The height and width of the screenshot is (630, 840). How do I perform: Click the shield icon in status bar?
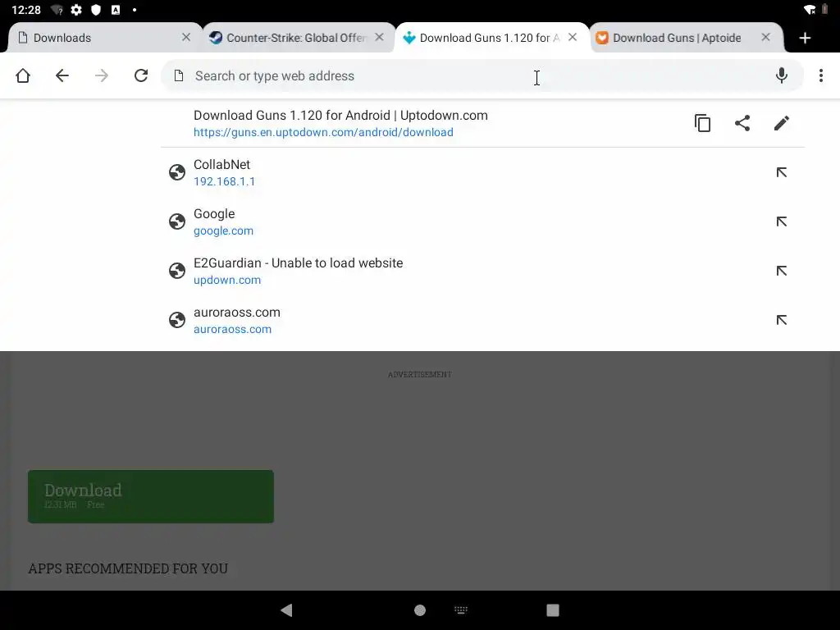click(x=96, y=10)
